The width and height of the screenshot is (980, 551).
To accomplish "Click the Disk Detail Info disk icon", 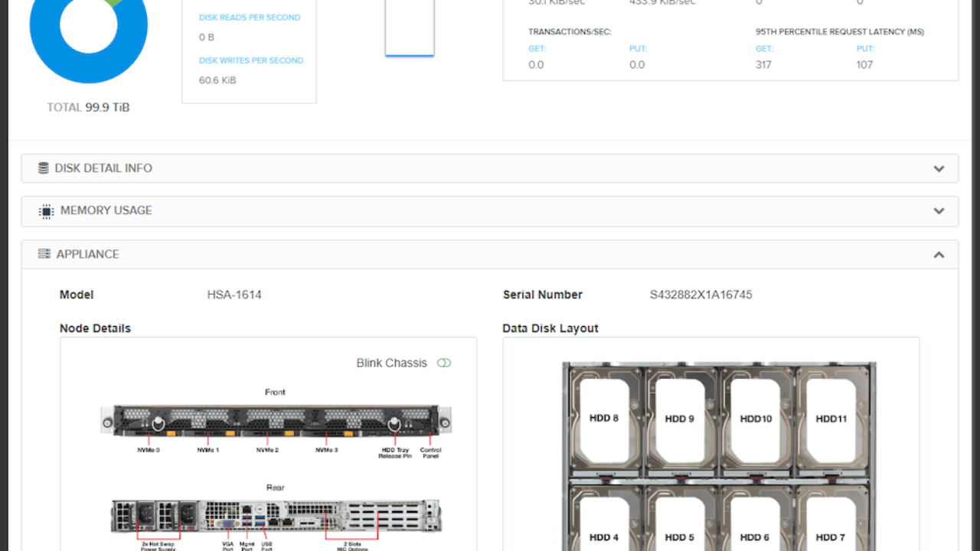I will coord(44,168).
